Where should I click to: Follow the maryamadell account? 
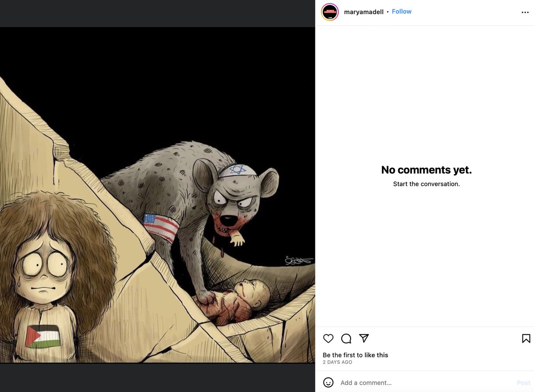(x=401, y=12)
